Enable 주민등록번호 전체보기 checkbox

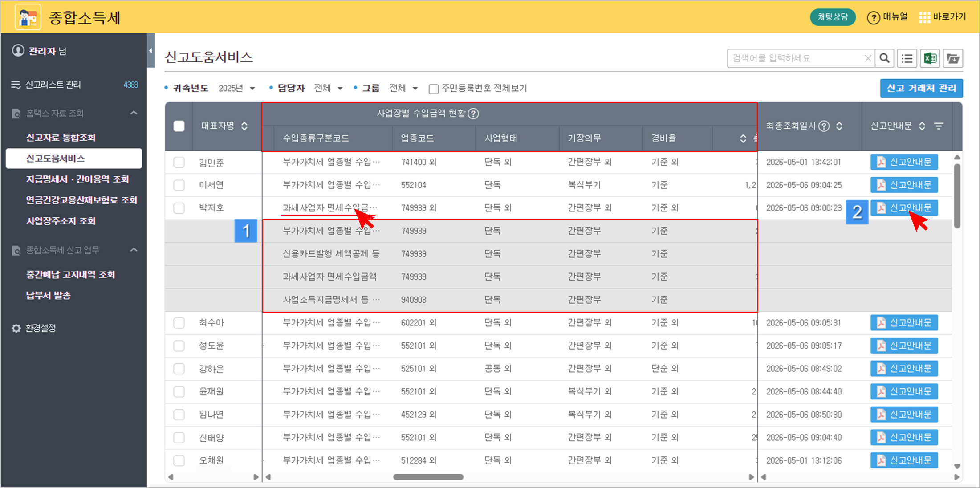(433, 89)
